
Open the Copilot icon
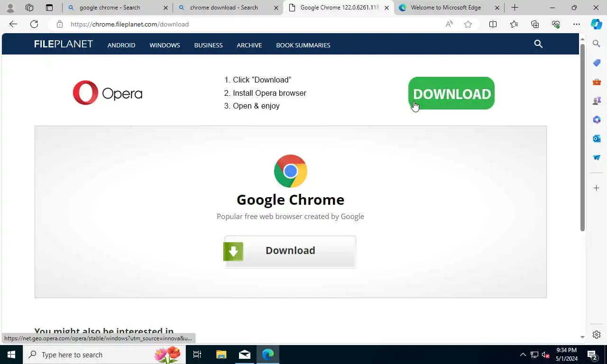pyautogui.click(x=597, y=24)
